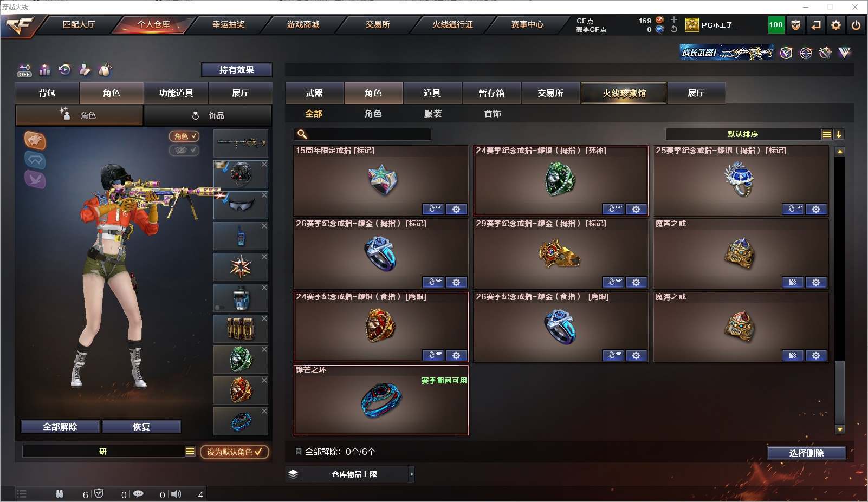Remove equipped lion ring slot with X
The image size is (868, 502).
(264, 380)
